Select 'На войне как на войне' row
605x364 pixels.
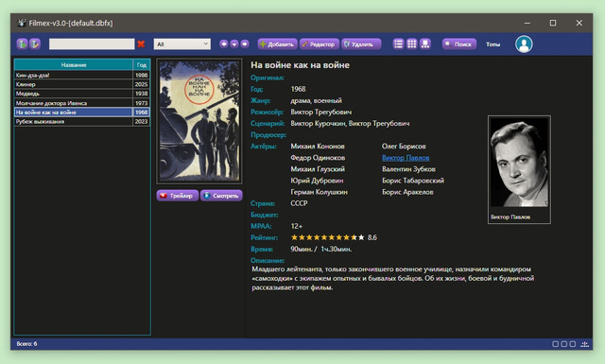[82, 113]
